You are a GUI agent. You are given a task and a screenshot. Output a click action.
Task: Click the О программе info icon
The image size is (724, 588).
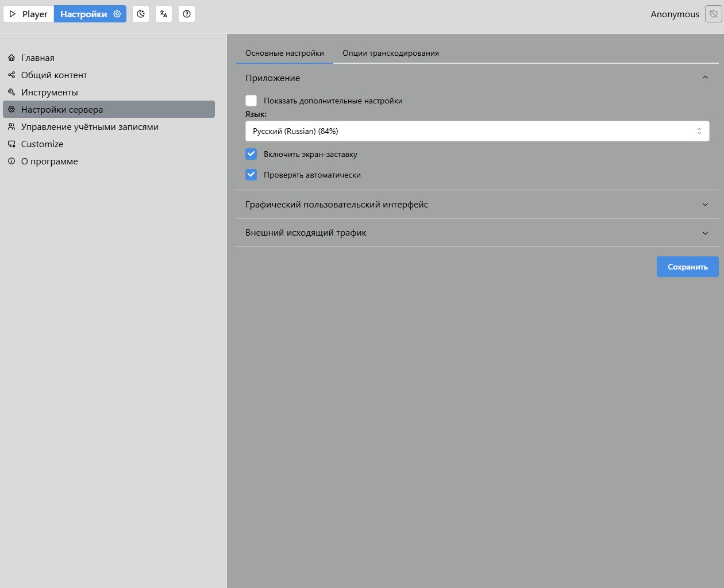(11, 162)
